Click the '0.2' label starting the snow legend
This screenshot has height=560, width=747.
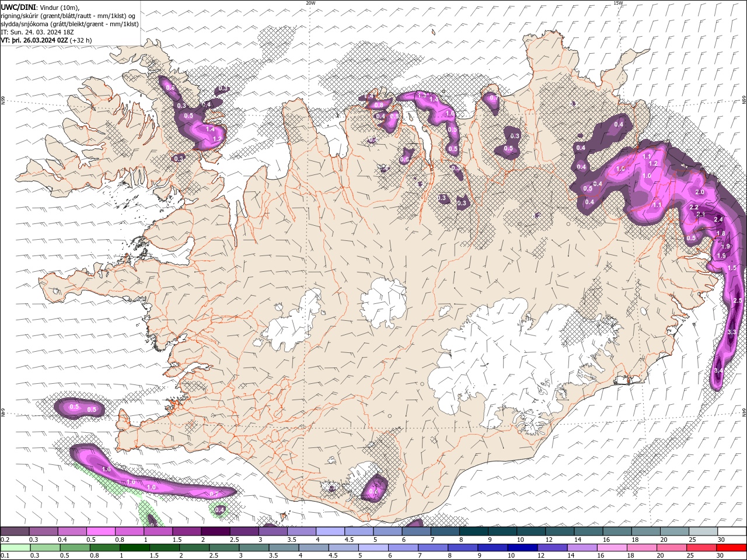coord(5,540)
